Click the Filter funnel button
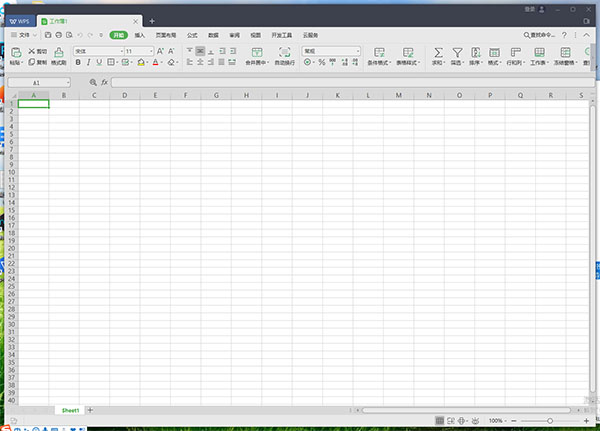The height and width of the screenshot is (431, 600). coord(457,56)
